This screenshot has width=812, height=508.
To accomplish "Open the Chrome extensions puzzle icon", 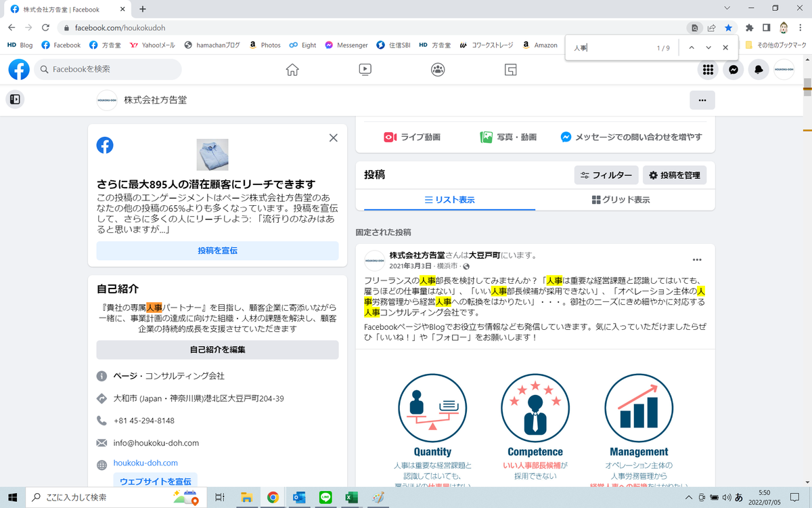I will (749, 28).
